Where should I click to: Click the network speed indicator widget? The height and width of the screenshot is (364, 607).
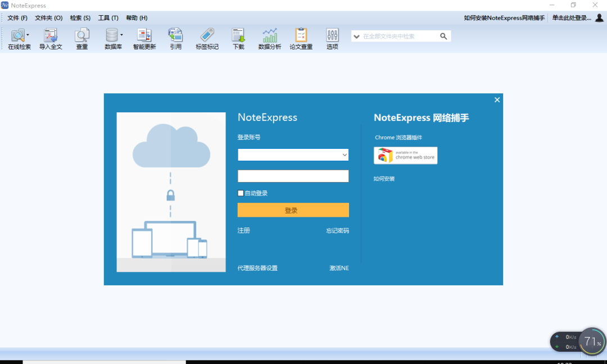(x=566, y=342)
